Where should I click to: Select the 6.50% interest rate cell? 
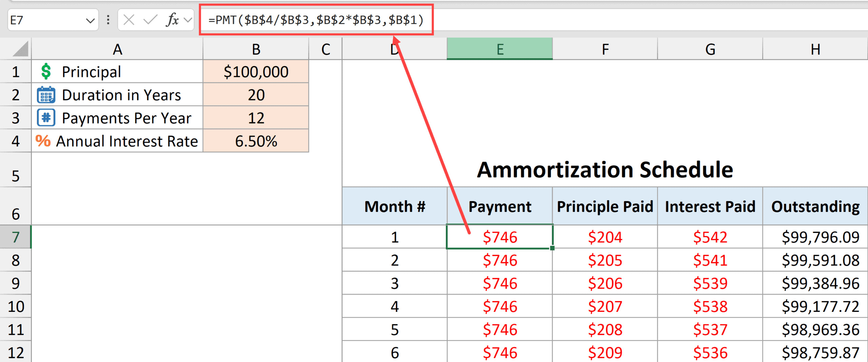coord(256,141)
